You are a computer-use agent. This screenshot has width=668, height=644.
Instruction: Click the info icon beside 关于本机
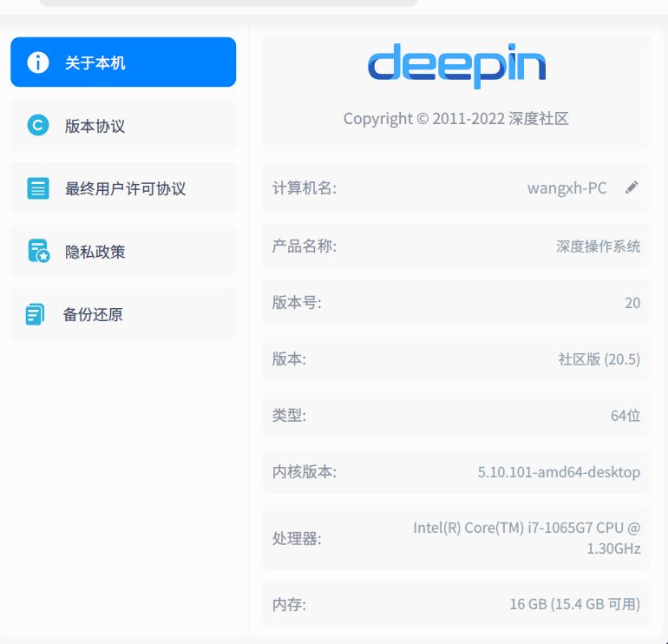[x=38, y=62]
